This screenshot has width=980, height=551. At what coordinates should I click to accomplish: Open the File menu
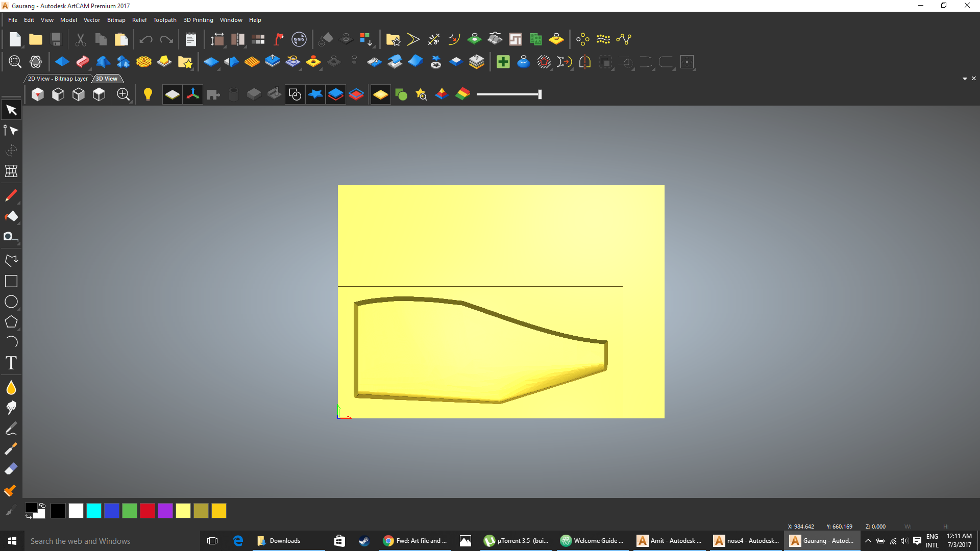coord(13,20)
